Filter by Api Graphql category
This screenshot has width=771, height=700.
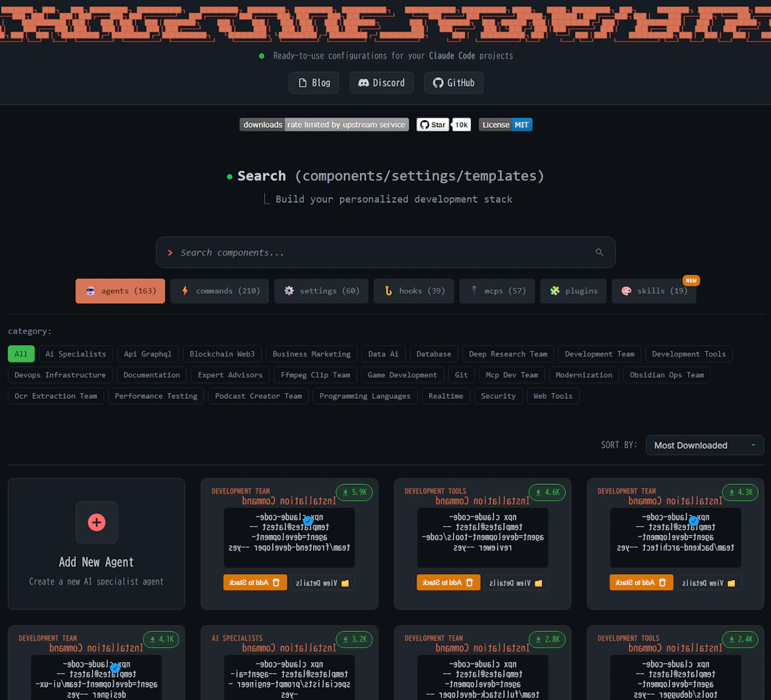click(148, 354)
